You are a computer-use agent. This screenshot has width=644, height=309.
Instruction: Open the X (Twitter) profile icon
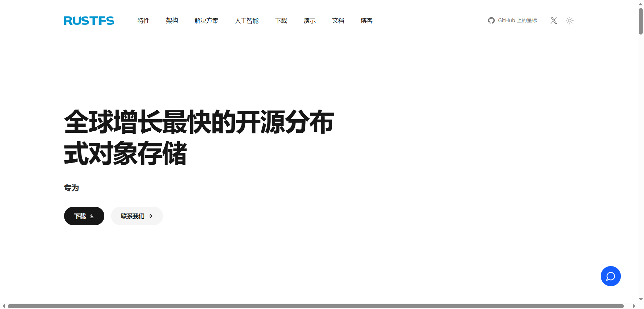pos(554,20)
